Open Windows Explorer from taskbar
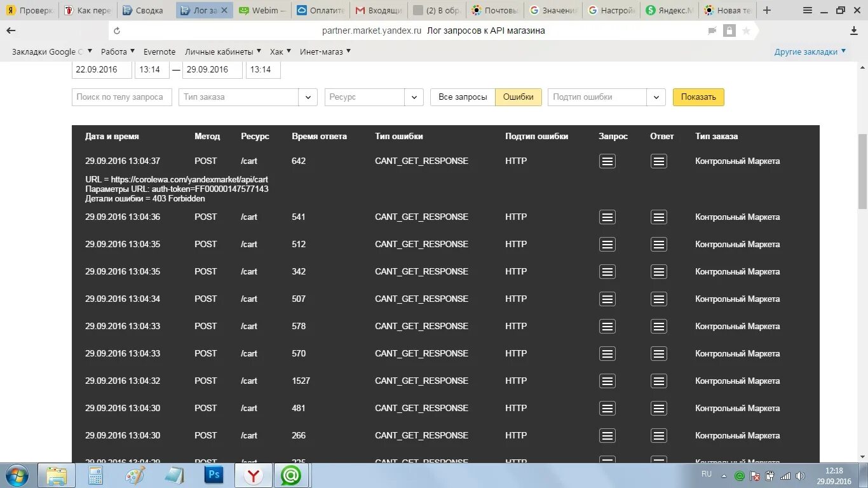The image size is (868, 488). [57, 475]
